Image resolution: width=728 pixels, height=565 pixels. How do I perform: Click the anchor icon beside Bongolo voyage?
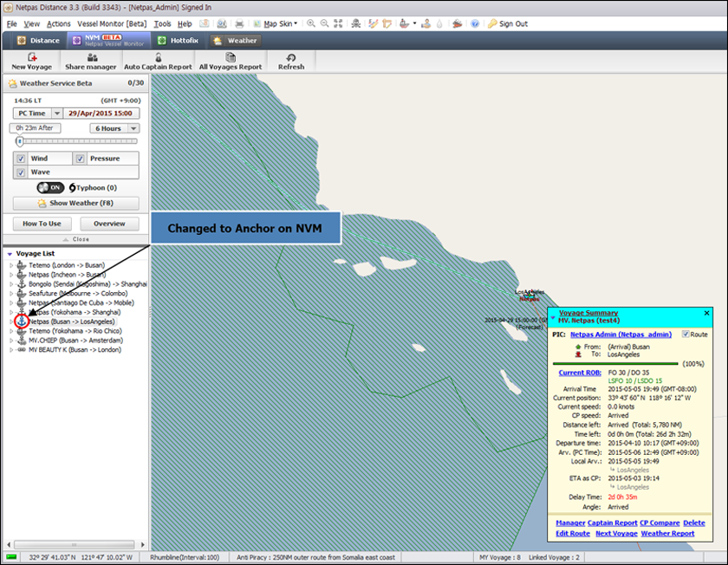pyautogui.click(x=22, y=283)
